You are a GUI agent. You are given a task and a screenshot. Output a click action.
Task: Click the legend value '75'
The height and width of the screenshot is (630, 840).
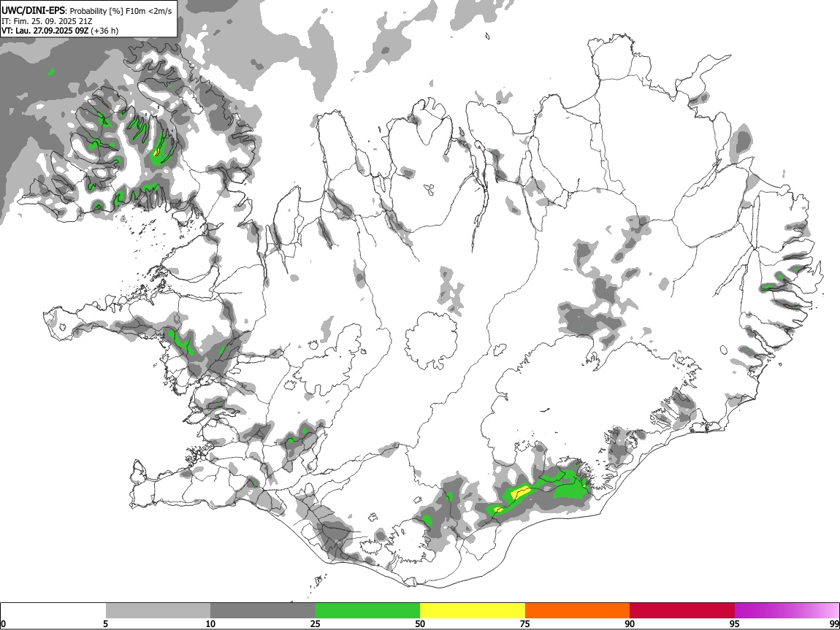pos(525,623)
